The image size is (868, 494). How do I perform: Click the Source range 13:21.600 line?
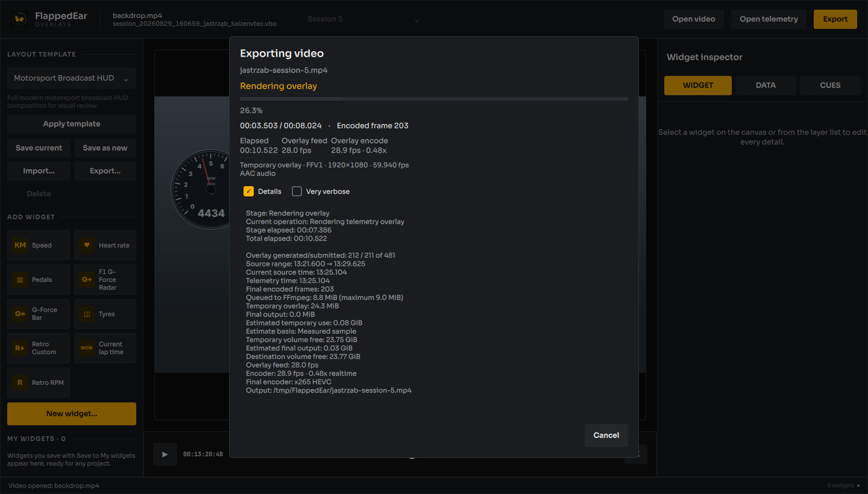coord(306,264)
